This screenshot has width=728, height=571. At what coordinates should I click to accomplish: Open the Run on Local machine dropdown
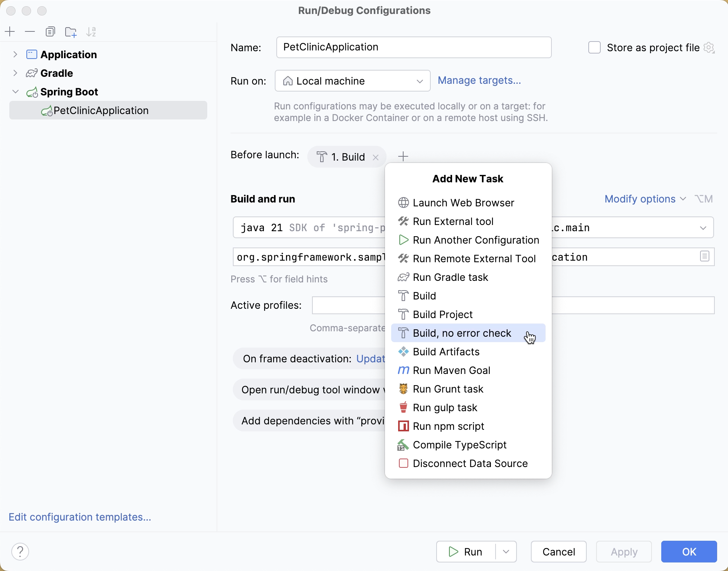(x=352, y=81)
